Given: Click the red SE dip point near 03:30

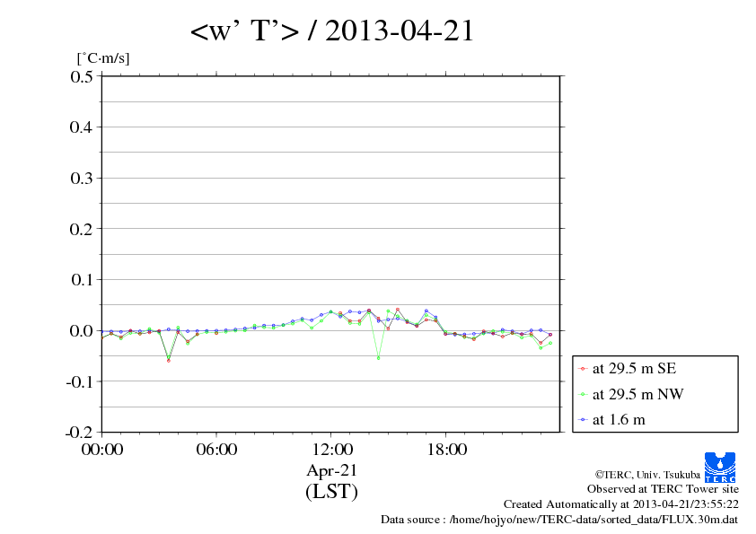Looking at the screenshot, I should pos(168,361).
